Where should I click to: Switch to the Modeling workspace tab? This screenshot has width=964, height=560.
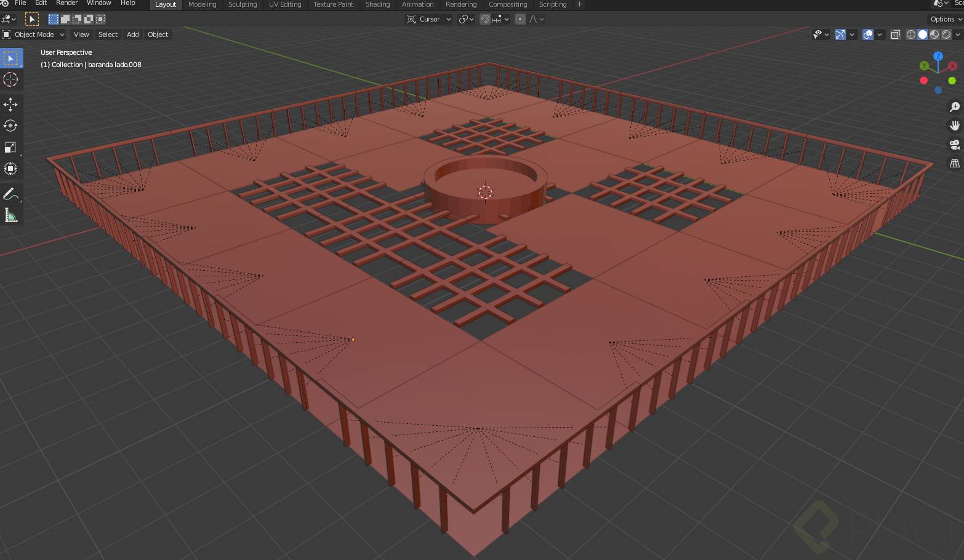coord(202,4)
